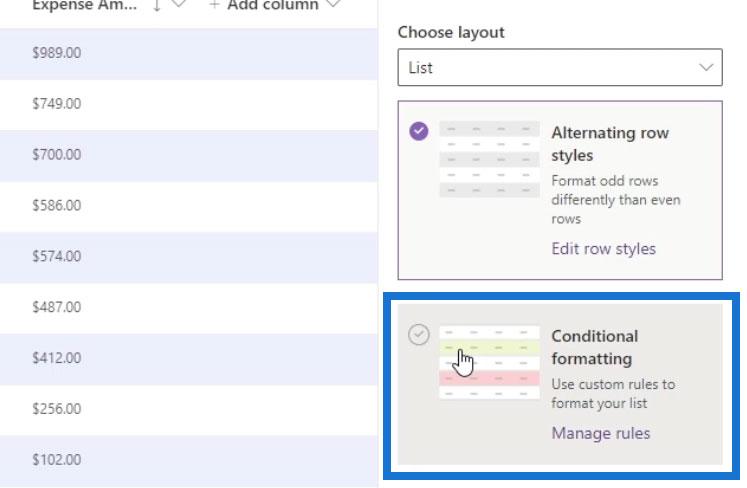Click the plus icon beside Add column

214,4
